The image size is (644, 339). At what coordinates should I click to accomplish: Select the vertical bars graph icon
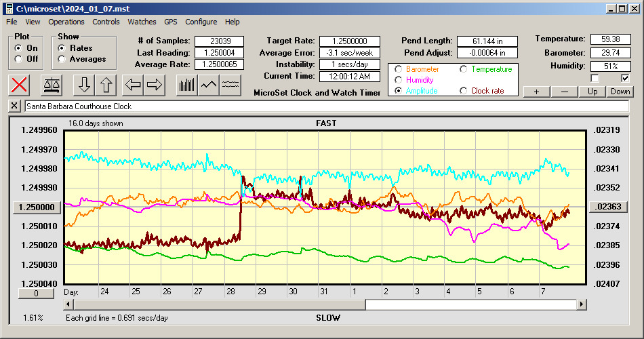(x=186, y=85)
